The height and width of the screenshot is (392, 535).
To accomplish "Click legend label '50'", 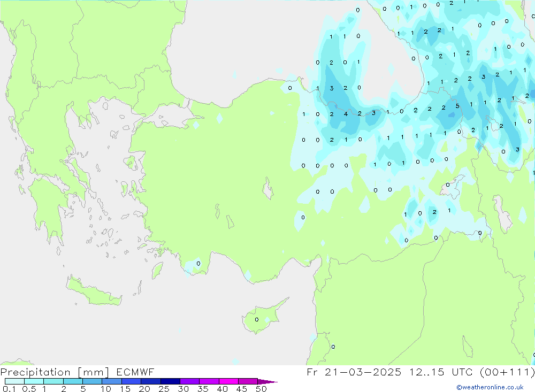I will pyautogui.click(x=261, y=389).
